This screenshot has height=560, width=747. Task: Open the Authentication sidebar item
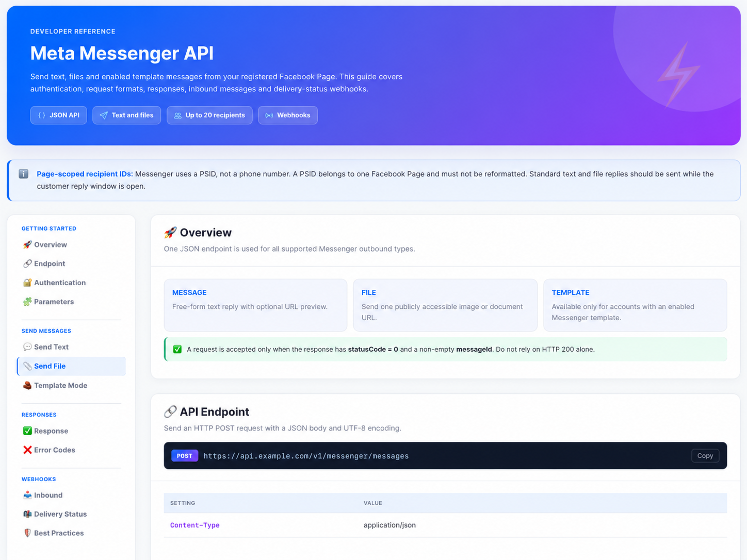[x=71, y=283]
